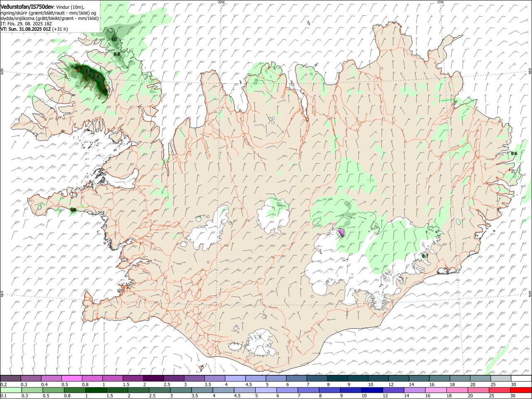Screen dimensions: 532x399
Task: Click the 'Veðurstofan/IS750dev' title text
Action: 27,7
